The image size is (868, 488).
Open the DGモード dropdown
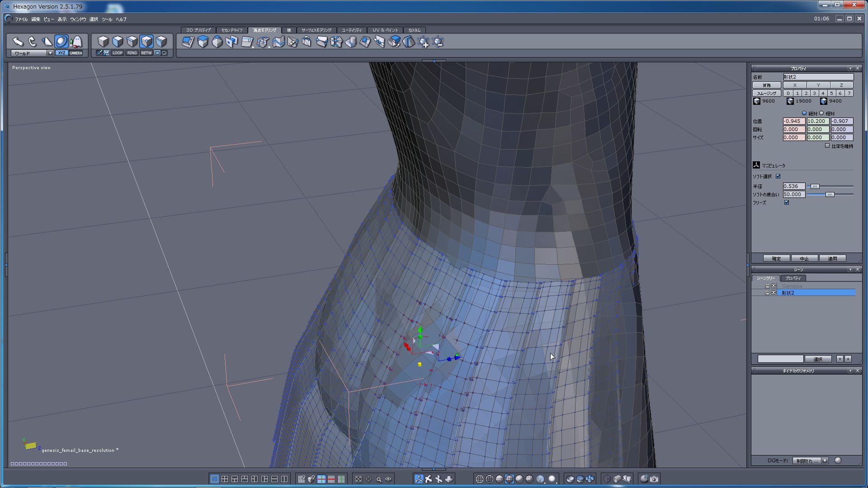[825, 460]
